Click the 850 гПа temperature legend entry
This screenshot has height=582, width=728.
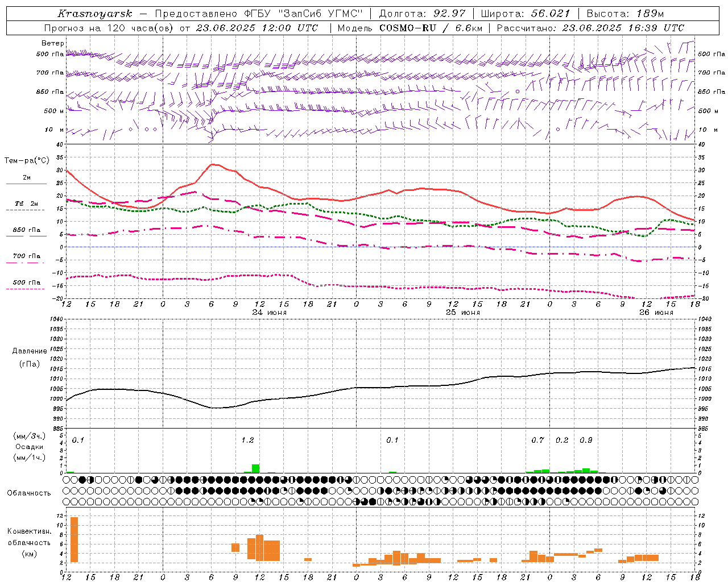point(27,232)
